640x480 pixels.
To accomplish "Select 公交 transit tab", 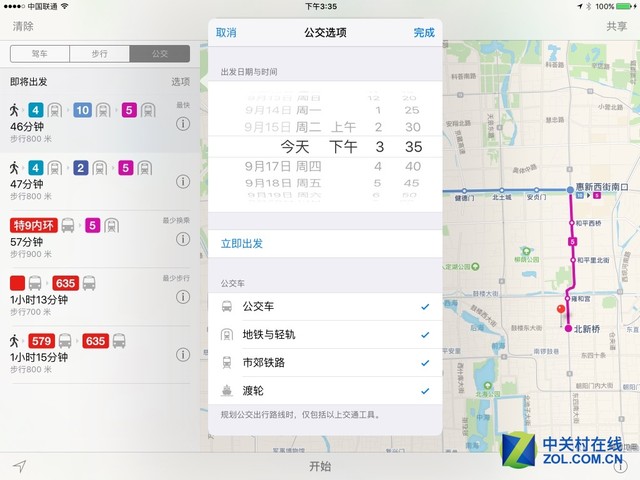I will 160,53.
